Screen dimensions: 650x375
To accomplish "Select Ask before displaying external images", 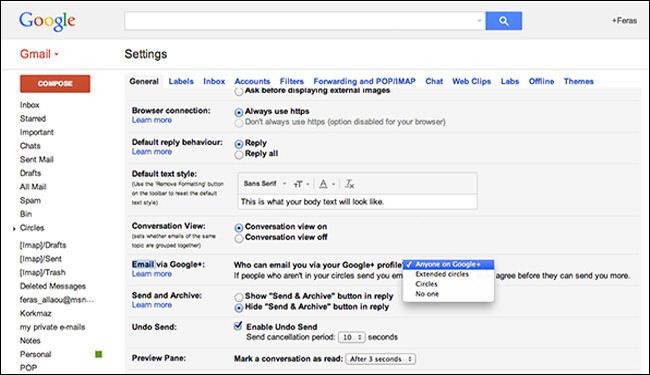I will (239, 92).
